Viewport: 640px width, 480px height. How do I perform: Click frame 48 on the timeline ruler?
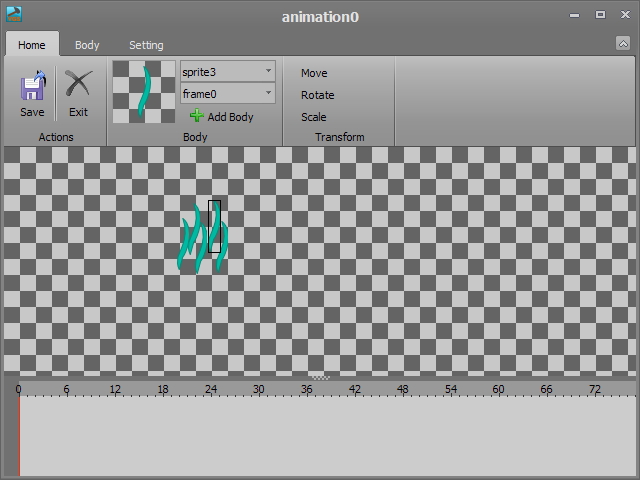pos(403,389)
